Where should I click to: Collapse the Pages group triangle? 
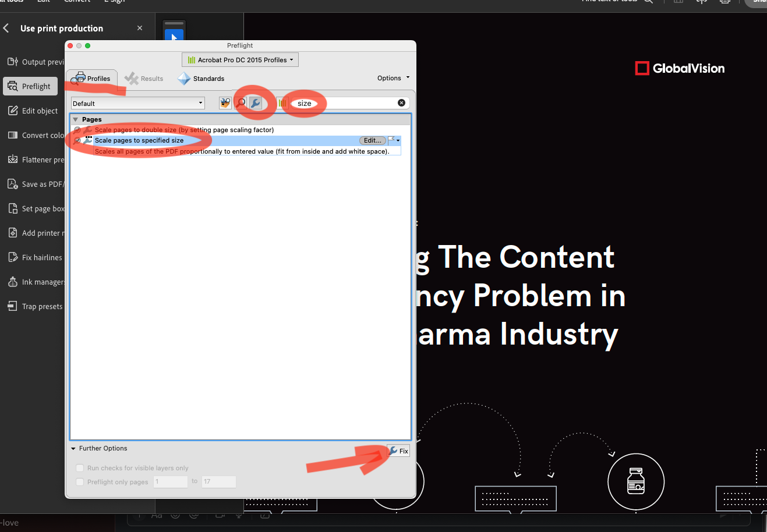pyautogui.click(x=76, y=119)
